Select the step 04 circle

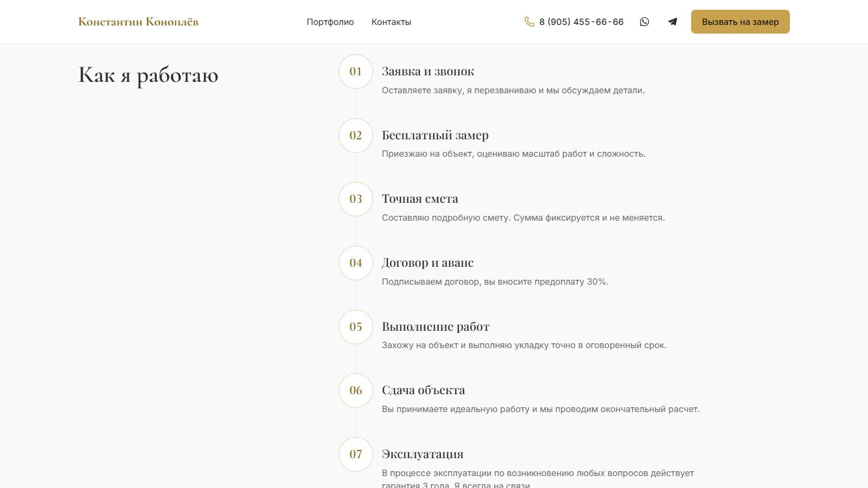[356, 263]
